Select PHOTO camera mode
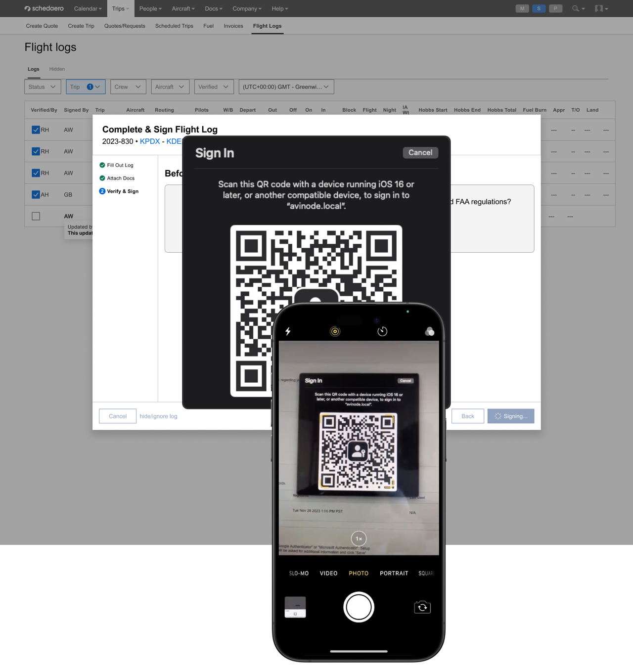 [x=359, y=574]
